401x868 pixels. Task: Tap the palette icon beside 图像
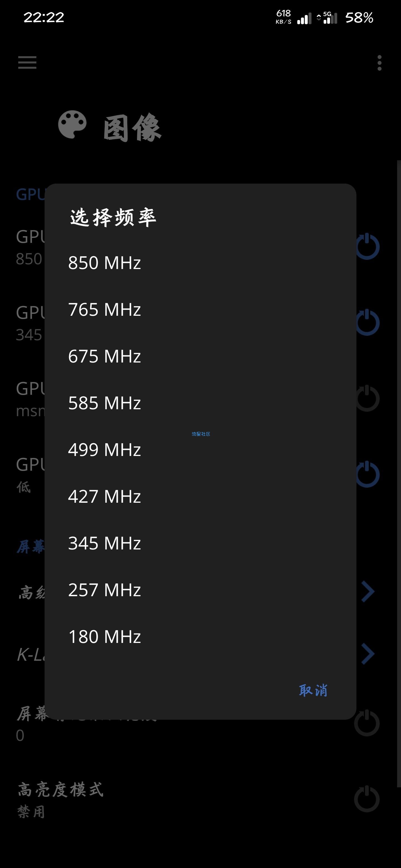click(72, 124)
